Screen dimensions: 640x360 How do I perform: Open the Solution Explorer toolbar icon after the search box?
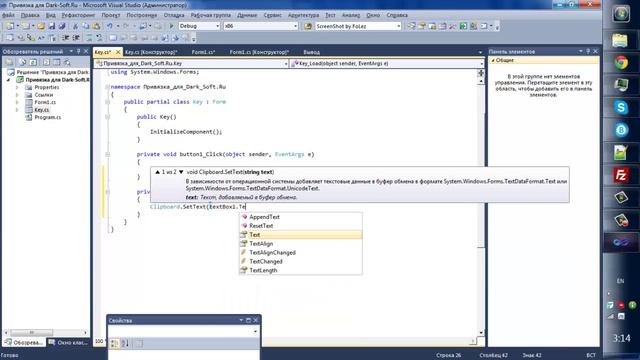[411, 26]
